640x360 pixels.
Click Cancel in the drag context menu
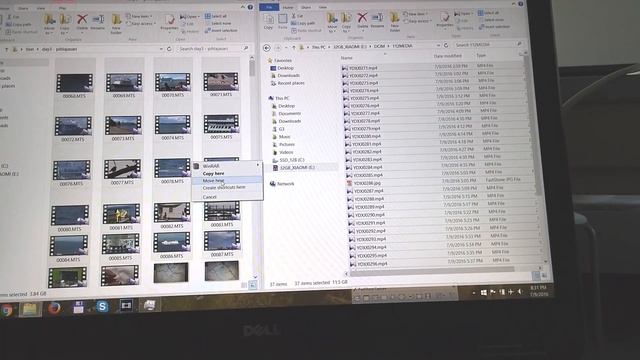[x=209, y=197]
